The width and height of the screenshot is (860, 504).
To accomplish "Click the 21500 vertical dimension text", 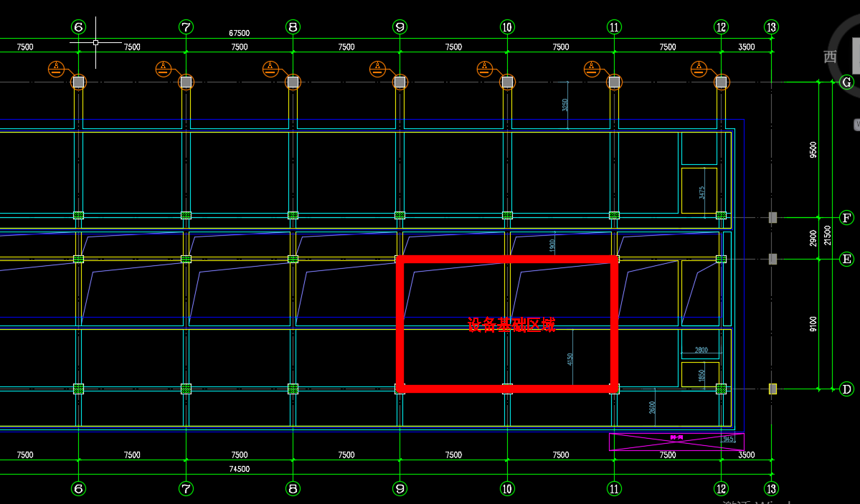I will tap(828, 236).
